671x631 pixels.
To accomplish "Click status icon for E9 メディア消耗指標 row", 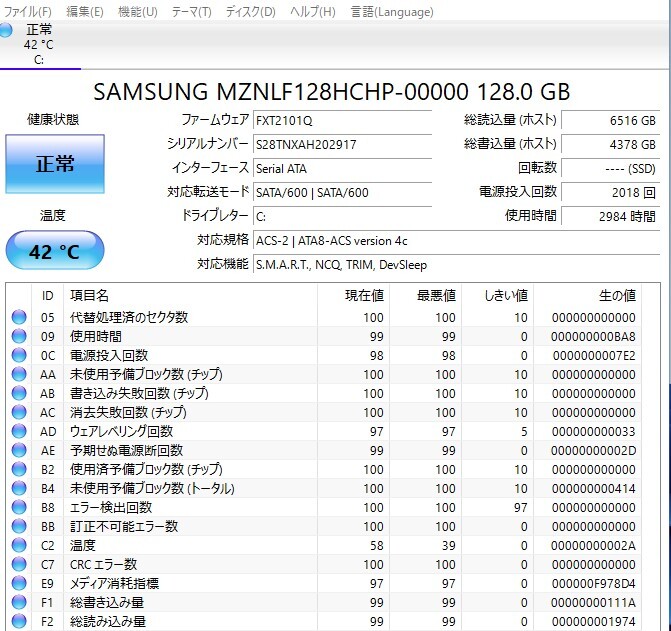I will tap(19, 584).
